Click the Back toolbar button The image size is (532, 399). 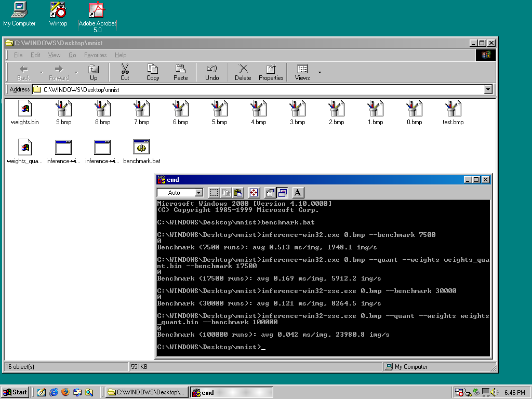tap(24, 72)
